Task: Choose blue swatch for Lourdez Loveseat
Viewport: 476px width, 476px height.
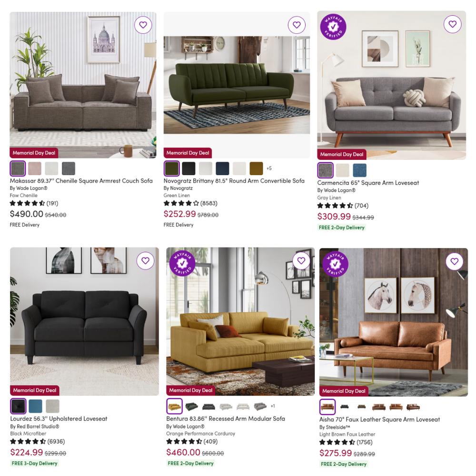Action: click(35, 406)
